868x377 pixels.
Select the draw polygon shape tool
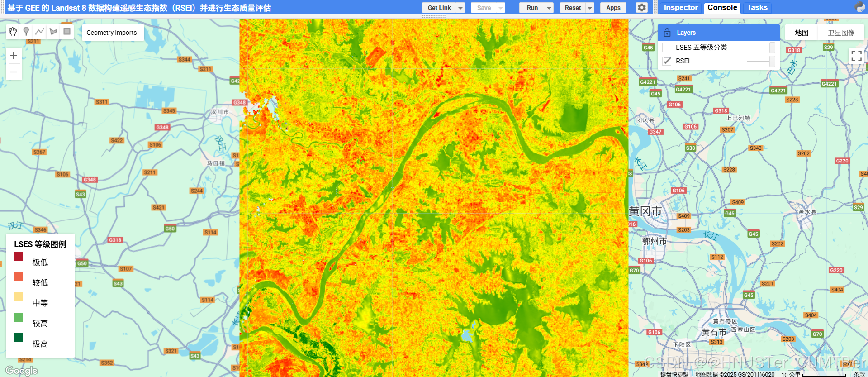pos(53,31)
